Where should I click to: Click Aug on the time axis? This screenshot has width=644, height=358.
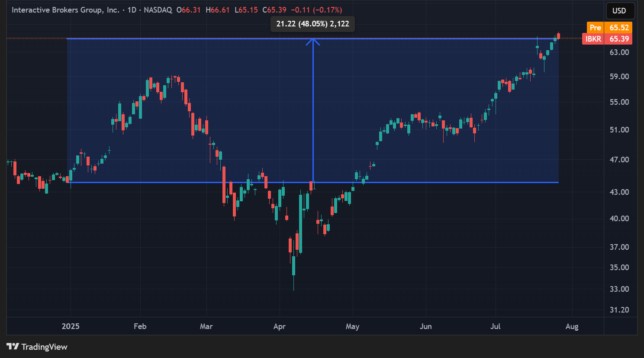(572, 326)
